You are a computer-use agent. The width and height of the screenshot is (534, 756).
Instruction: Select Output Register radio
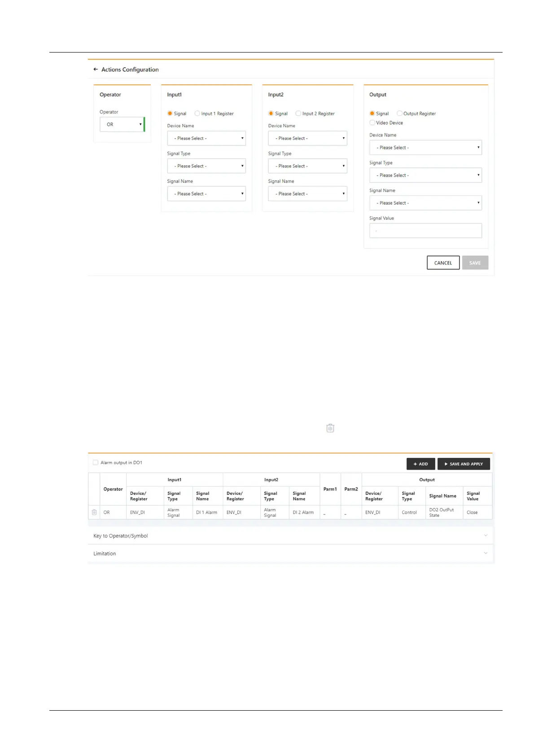[399, 114]
